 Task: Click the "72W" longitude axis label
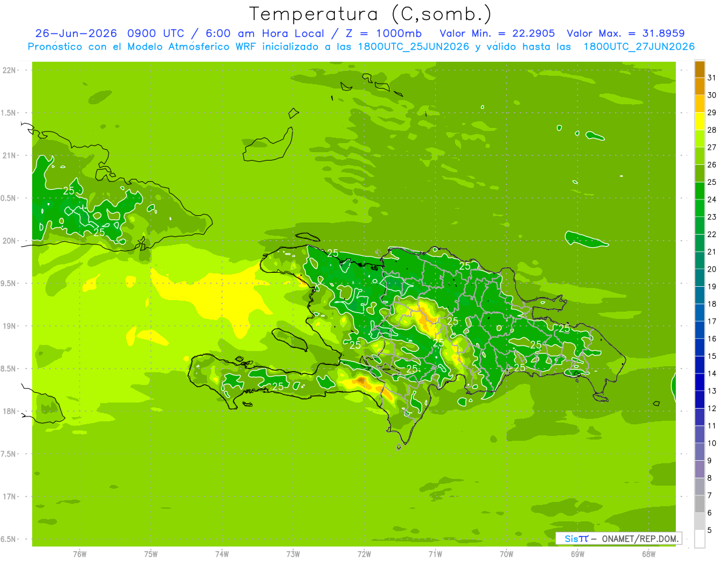(x=364, y=554)
